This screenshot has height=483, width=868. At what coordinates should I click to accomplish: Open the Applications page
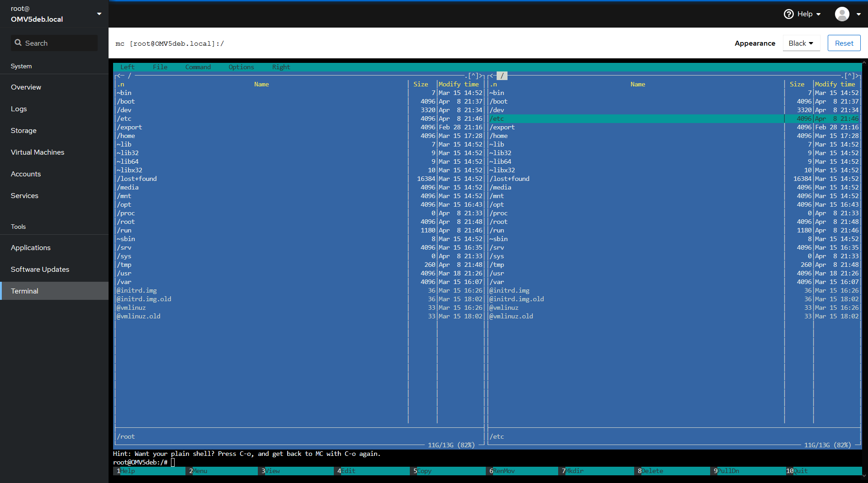point(54,248)
